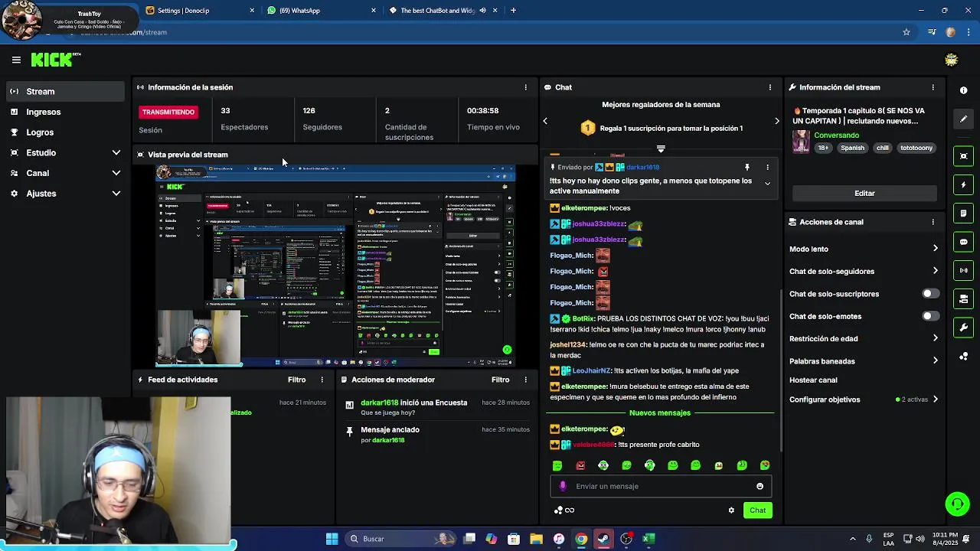Open Windows Start menu
The height and width of the screenshot is (551, 980).
(x=332, y=539)
